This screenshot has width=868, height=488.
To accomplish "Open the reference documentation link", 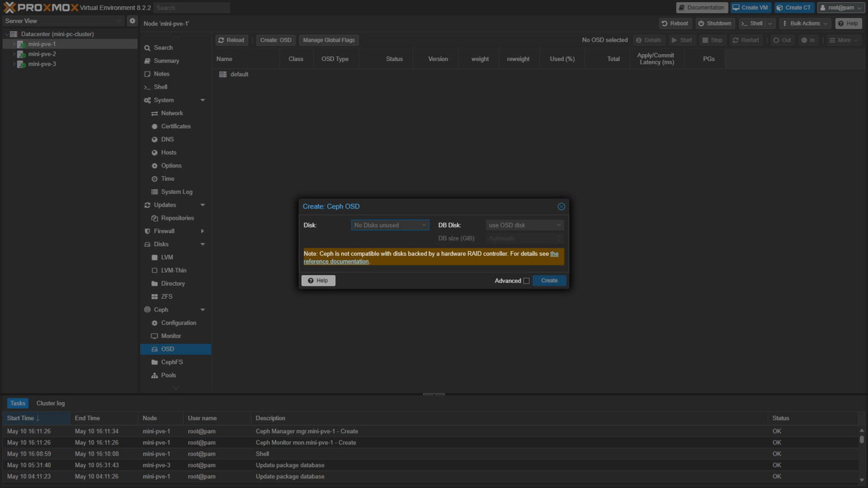I will pos(336,262).
